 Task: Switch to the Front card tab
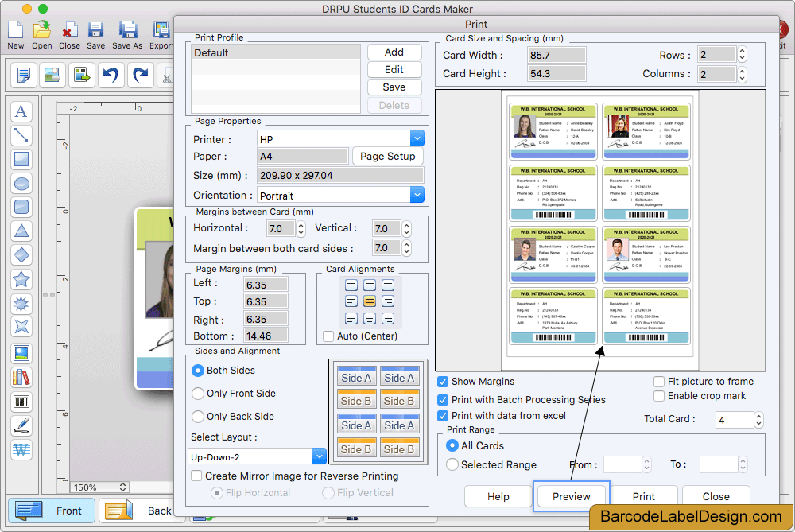coord(51,511)
